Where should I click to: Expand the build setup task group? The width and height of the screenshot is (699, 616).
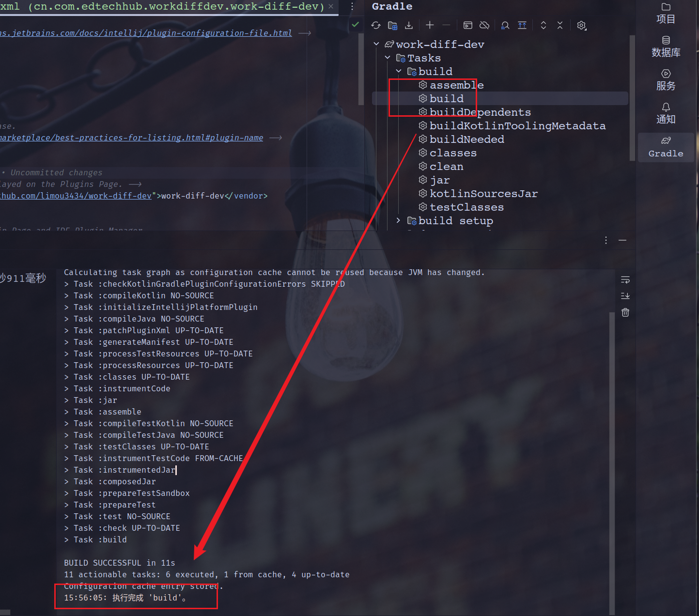pyautogui.click(x=399, y=220)
